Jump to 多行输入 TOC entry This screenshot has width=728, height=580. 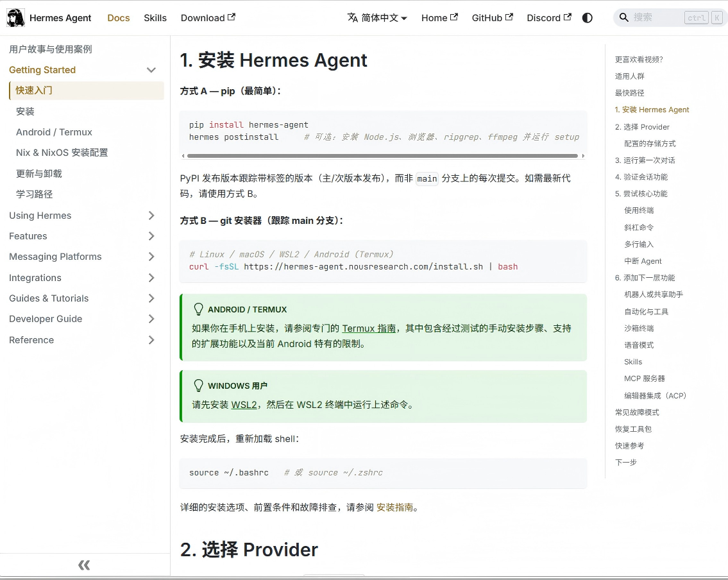point(639,244)
